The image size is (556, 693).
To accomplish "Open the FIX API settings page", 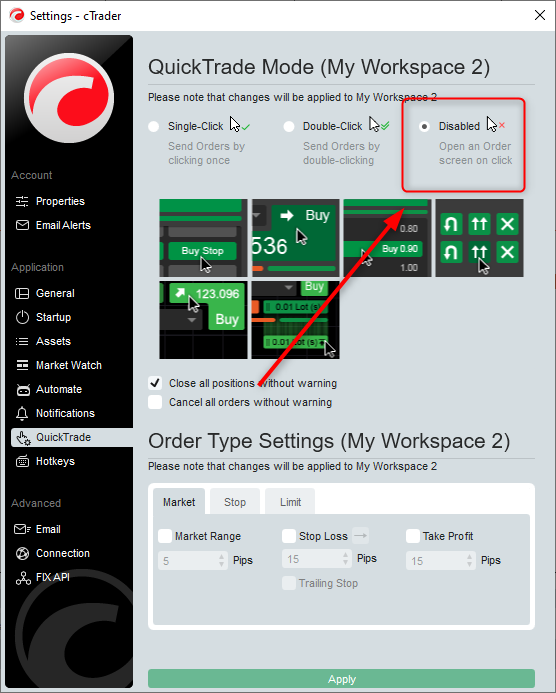I will (53, 577).
